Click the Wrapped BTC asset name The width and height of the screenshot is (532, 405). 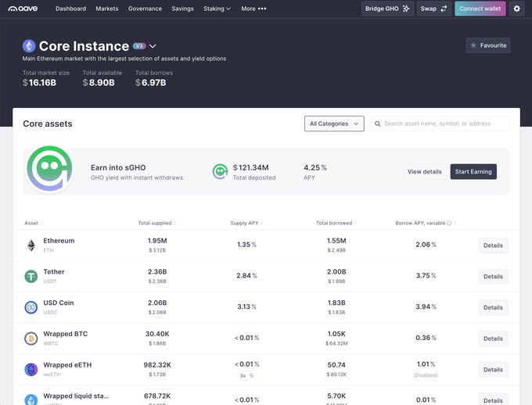click(x=66, y=334)
